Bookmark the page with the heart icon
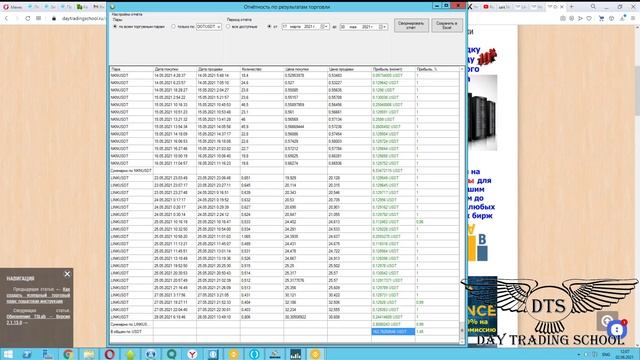 (x=589, y=18)
